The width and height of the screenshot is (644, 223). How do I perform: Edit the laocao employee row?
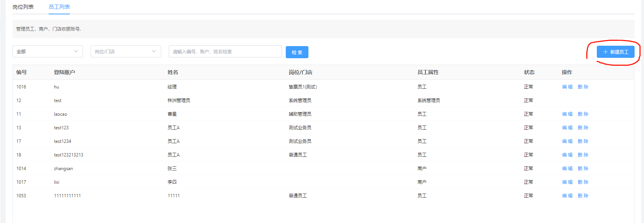click(567, 114)
